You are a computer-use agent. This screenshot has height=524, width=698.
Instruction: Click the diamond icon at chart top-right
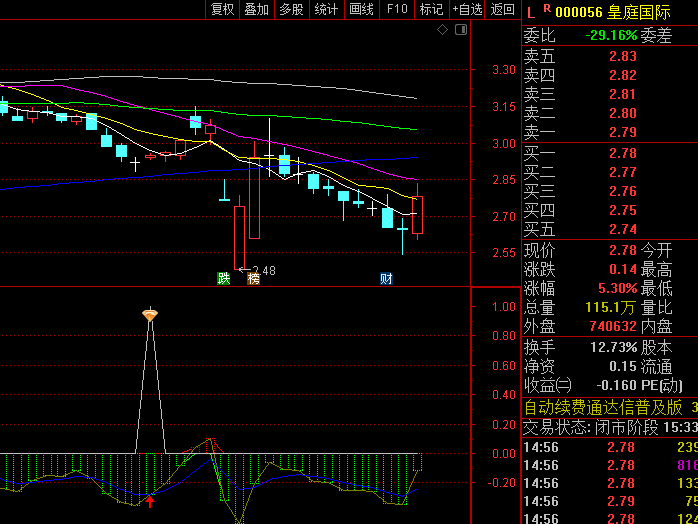443,30
